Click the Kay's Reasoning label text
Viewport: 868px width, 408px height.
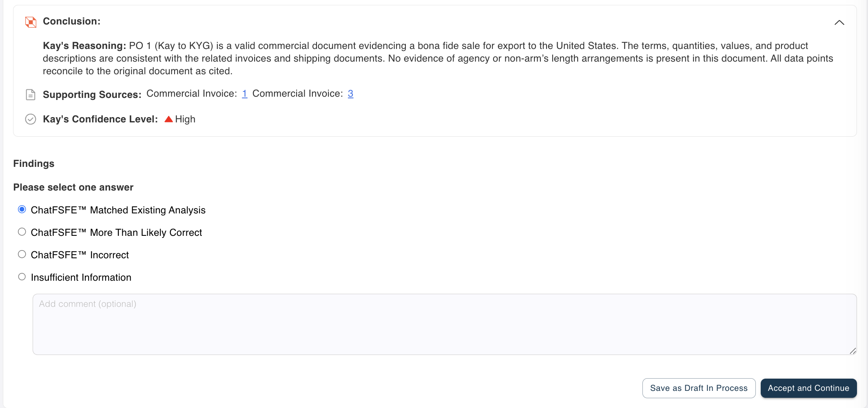pos(84,46)
